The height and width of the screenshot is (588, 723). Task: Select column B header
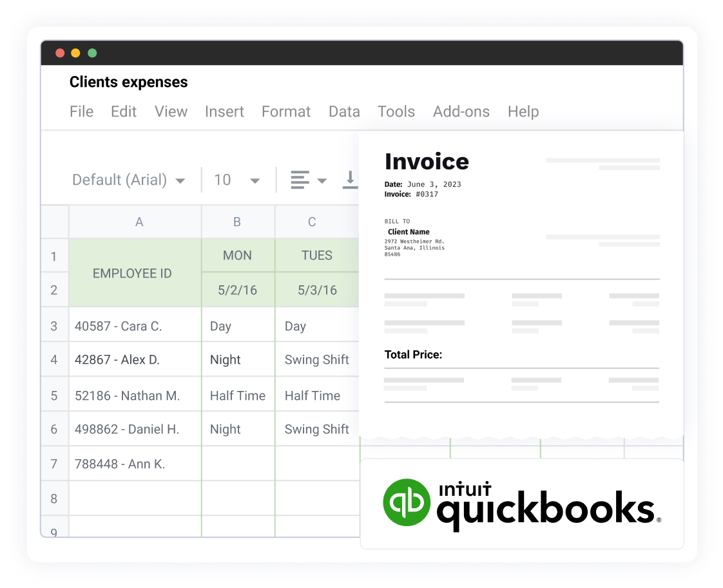(238, 222)
